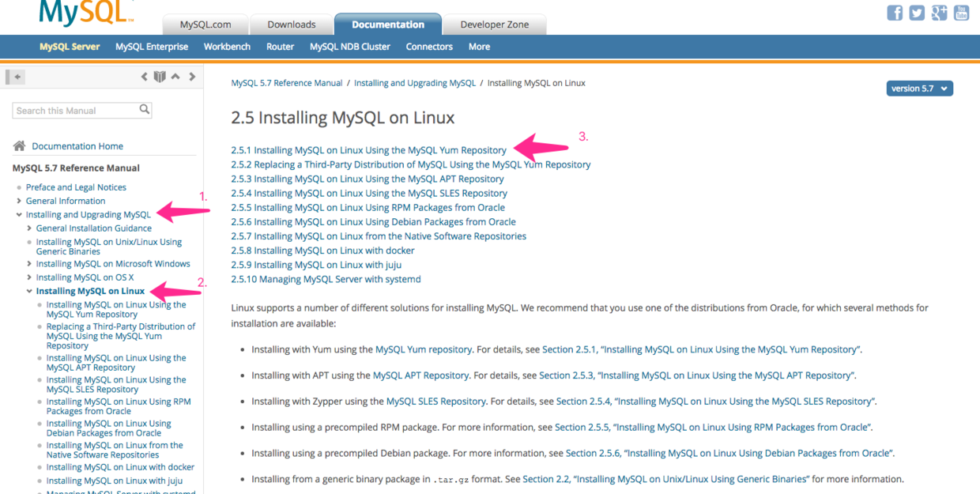The height and width of the screenshot is (494, 980).
Task: Open section 2.5.10 Managing with systemd
Action: pyautogui.click(x=326, y=279)
